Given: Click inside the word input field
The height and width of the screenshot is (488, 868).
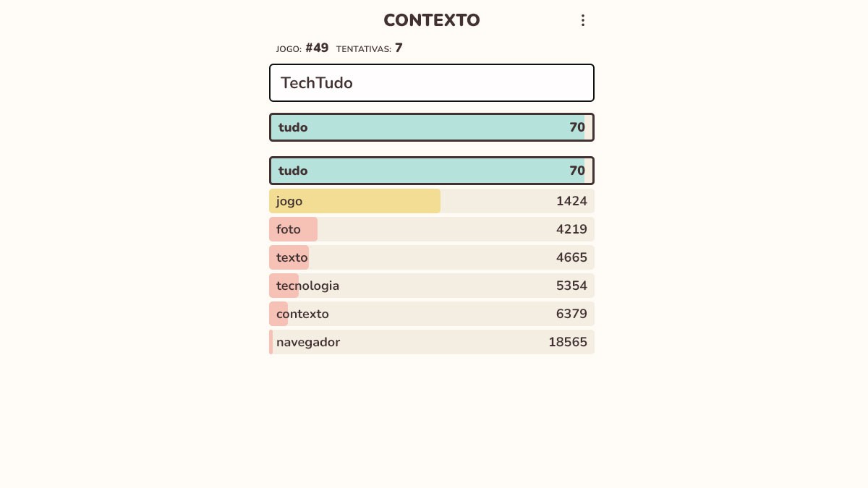Looking at the screenshot, I should click(x=432, y=82).
